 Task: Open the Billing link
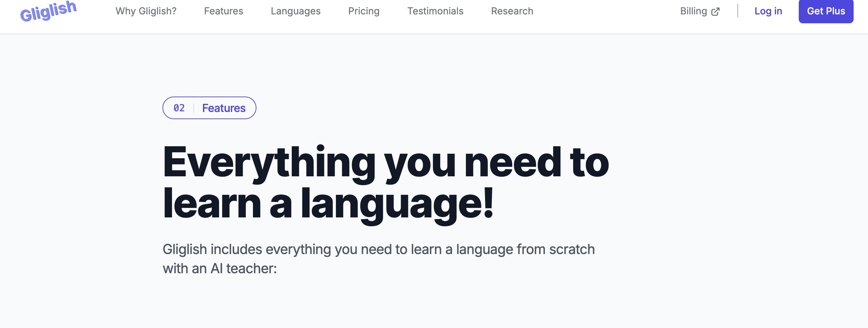click(700, 11)
